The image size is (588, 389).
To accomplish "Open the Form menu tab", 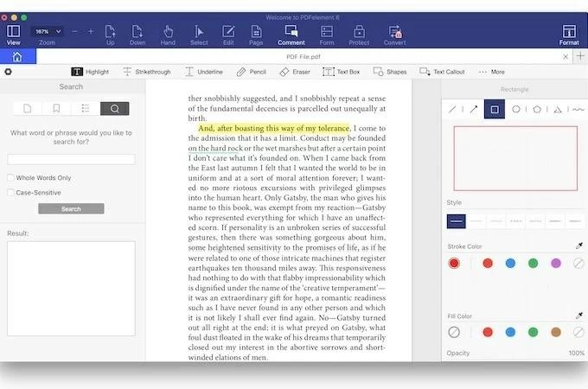I will pyautogui.click(x=326, y=35).
